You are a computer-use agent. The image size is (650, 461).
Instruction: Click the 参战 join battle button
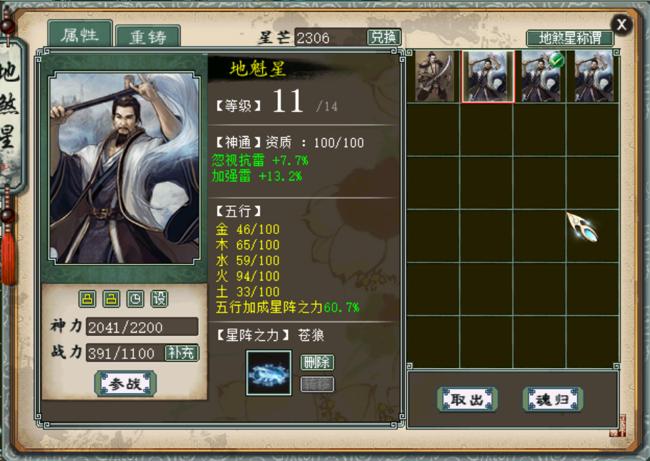tap(125, 383)
